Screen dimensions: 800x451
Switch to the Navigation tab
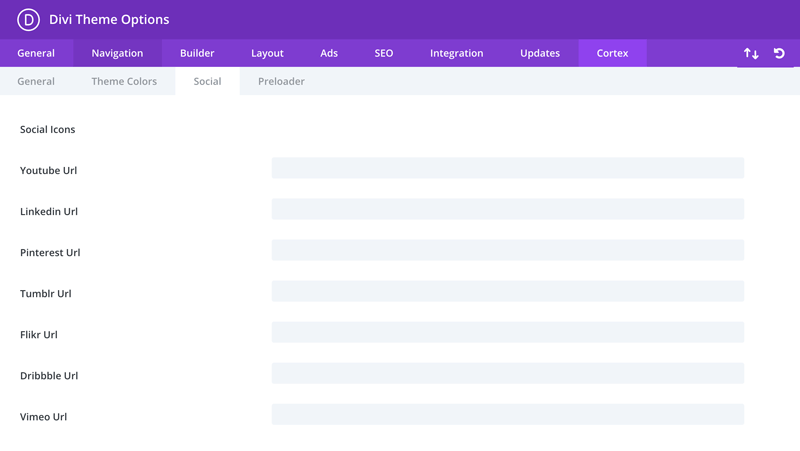click(117, 53)
